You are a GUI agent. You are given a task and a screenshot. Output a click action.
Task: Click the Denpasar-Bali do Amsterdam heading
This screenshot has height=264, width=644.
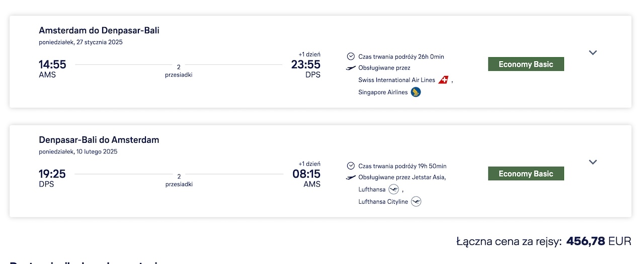coord(99,140)
